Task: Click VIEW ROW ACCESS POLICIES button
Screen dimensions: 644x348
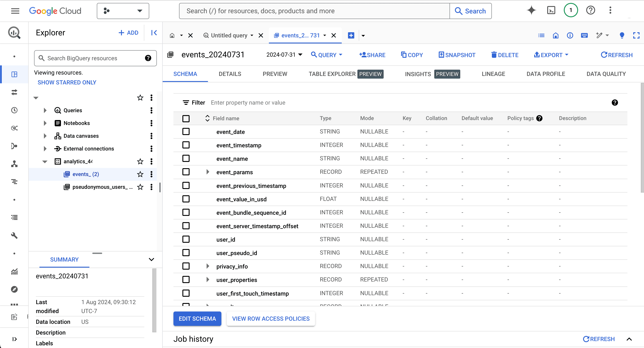Action: (271, 318)
